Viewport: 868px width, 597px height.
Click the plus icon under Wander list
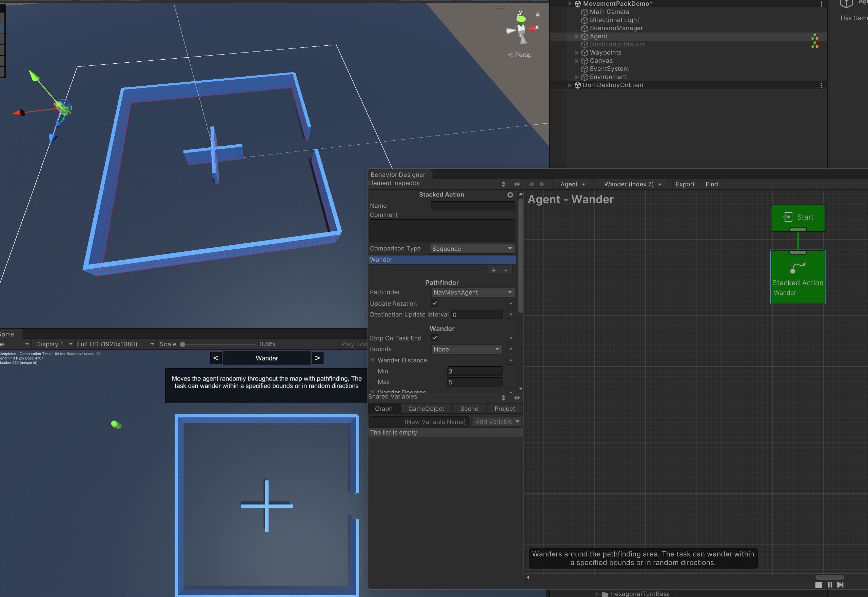494,270
